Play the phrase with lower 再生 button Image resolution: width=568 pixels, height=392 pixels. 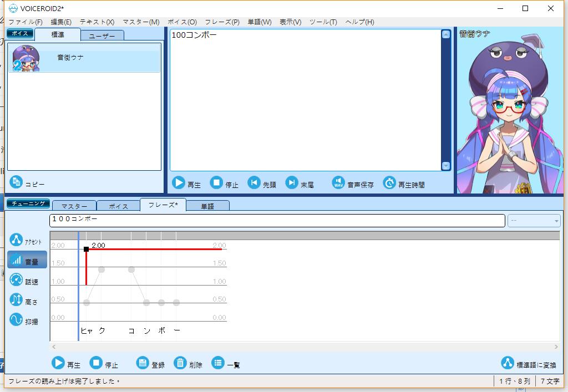(x=58, y=363)
